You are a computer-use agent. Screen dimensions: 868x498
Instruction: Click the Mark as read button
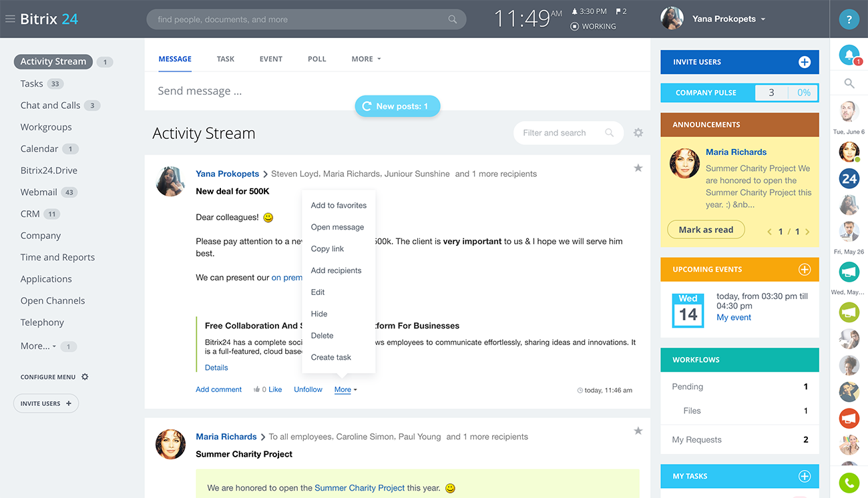tap(706, 229)
